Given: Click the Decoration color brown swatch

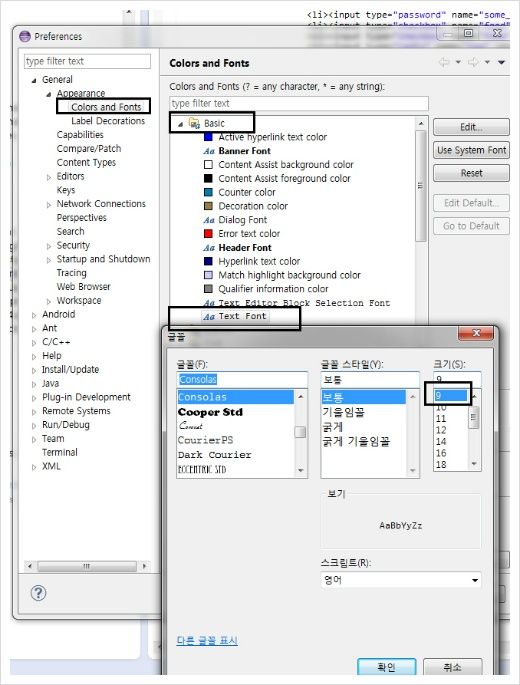Looking at the screenshot, I should coord(208,206).
